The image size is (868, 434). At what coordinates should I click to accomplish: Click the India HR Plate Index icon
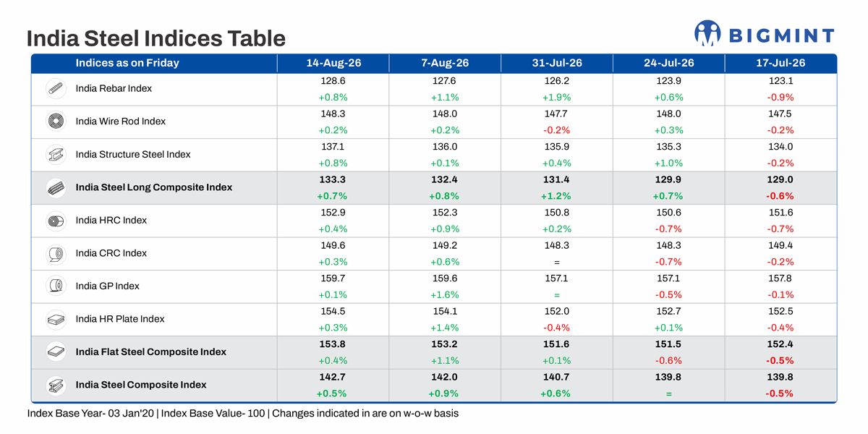[56, 319]
